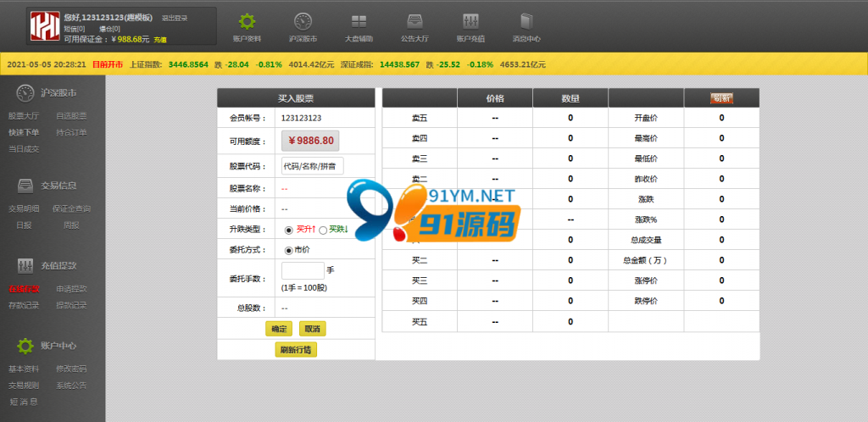Open 基本资料 in sidebar
This screenshot has height=422, width=868.
click(x=24, y=369)
